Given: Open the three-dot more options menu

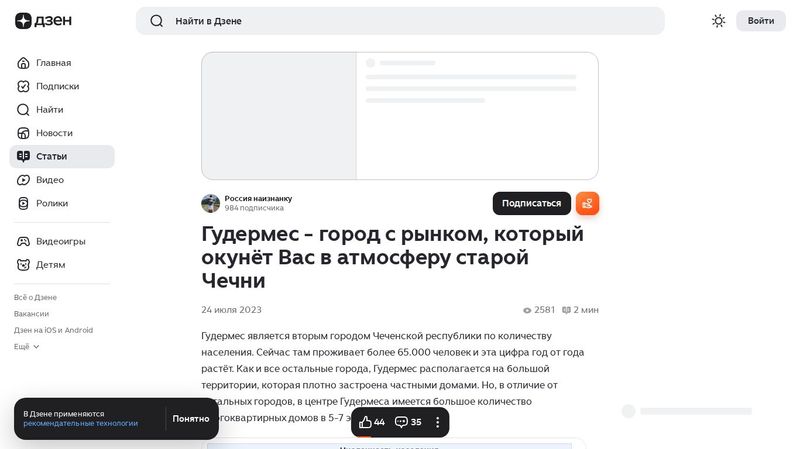Looking at the screenshot, I should (437, 422).
